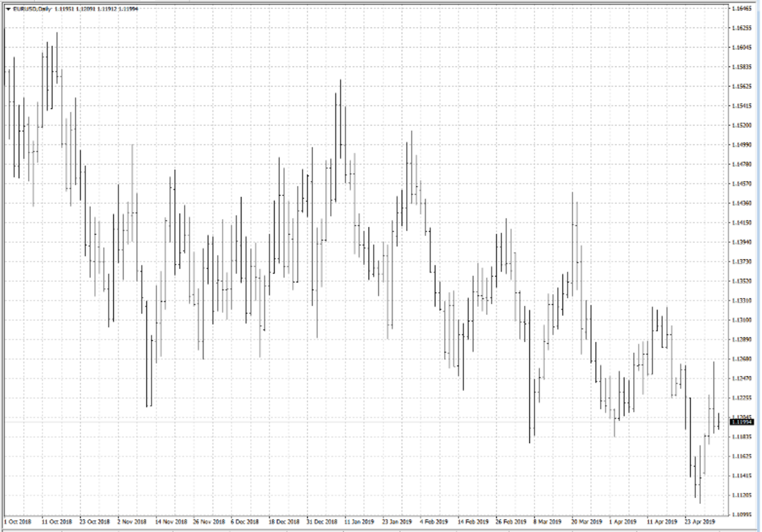The height and width of the screenshot is (532, 762).
Task: Click the 2 Nov 2018 date label
Action: (132, 522)
